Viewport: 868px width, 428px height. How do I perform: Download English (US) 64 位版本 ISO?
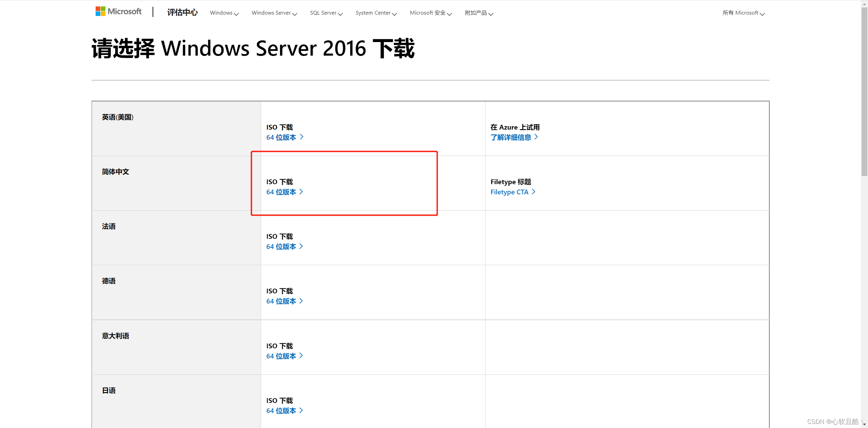pyautogui.click(x=281, y=137)
